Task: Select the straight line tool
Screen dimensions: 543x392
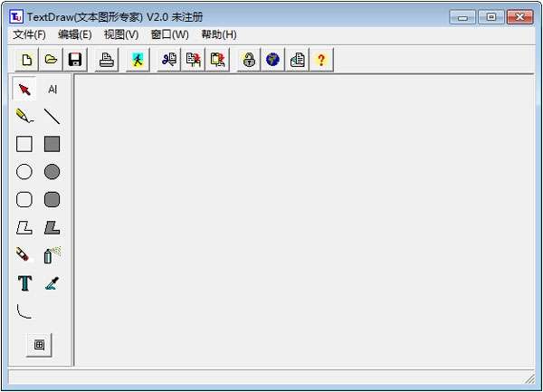Action: [x=52, y=116]
